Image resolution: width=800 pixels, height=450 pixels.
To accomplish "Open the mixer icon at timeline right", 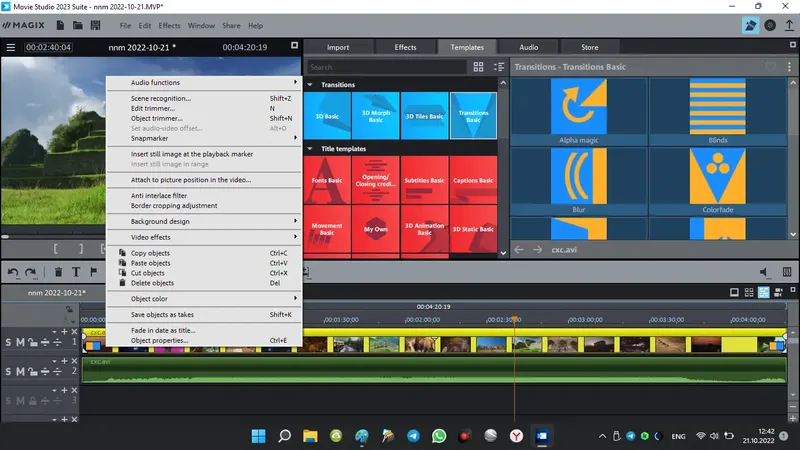I will (787, 272).
